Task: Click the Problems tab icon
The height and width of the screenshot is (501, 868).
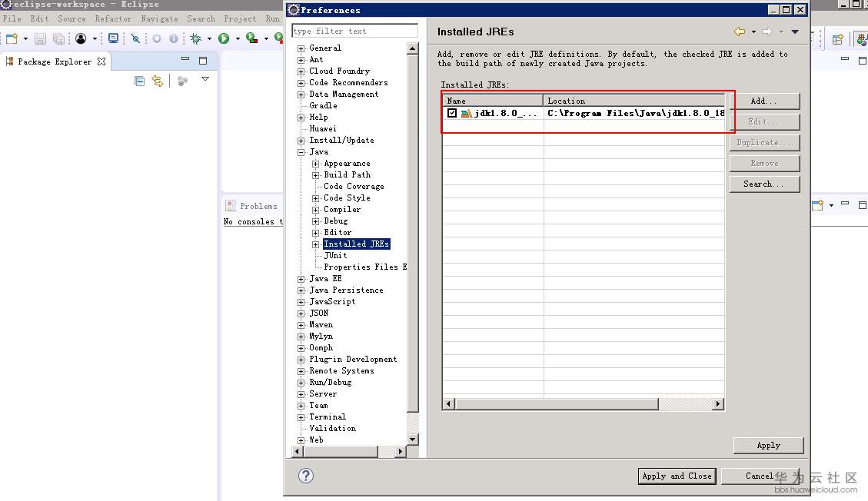Action: (x=231, y=206)
